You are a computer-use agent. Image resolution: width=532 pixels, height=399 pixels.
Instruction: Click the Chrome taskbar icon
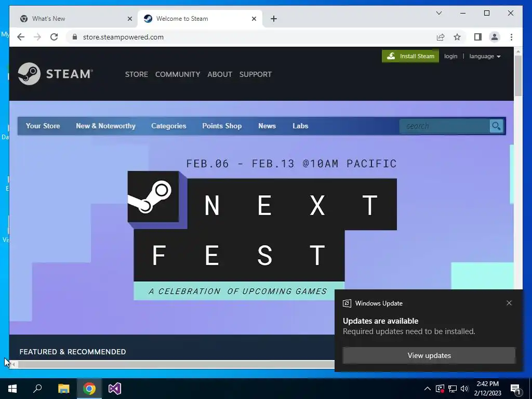click(89, 389)
